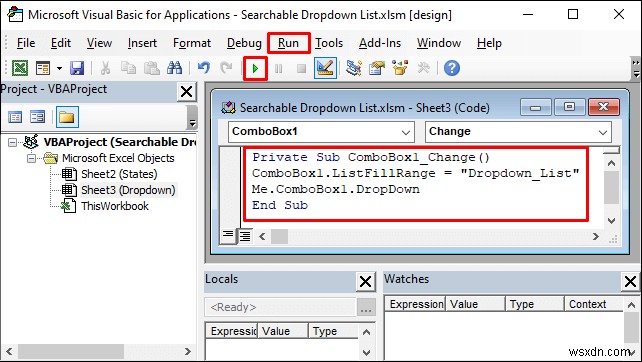Collapse the VBAProject tree node
Image resolution: width=642 pixels, height=362 pixels.
[13, 143]
